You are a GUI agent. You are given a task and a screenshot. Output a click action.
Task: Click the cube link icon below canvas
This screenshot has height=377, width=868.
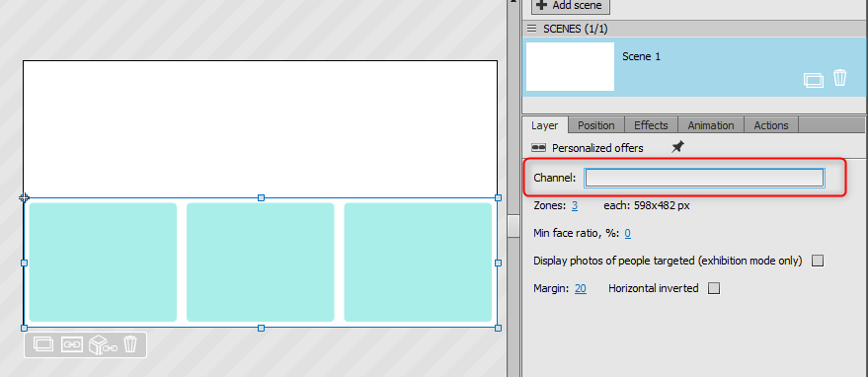click(104, 344)
